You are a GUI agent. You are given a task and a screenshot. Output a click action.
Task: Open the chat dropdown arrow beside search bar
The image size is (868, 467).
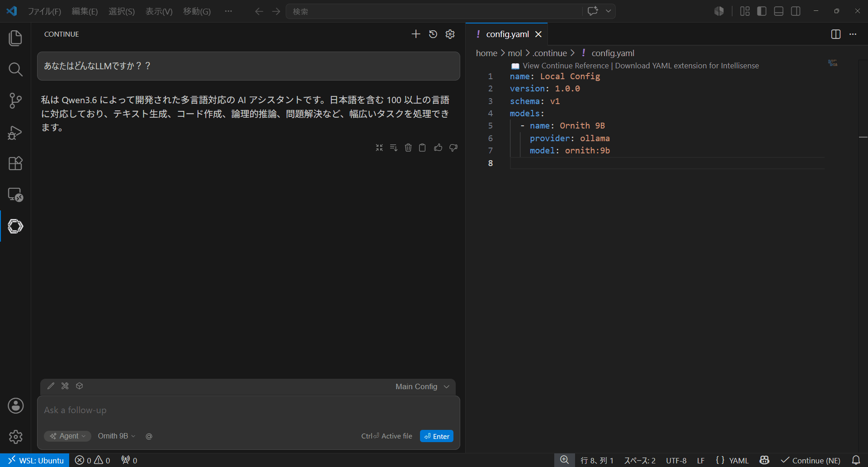tap(609, 11)
